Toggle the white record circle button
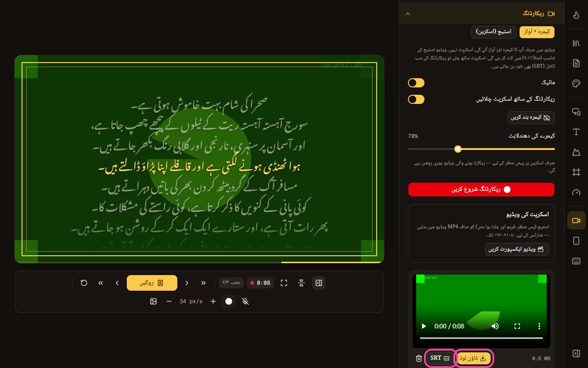The image size is (588, 368). pyautogui.click(x=229, y=301)
